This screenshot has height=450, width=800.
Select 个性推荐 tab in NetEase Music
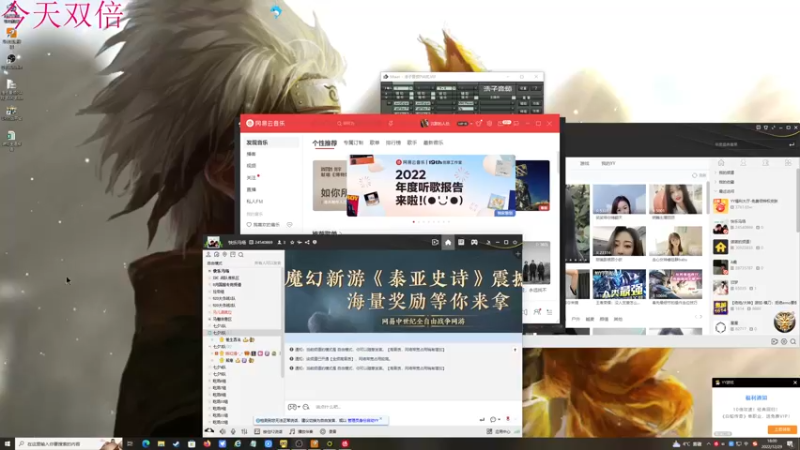324,143
